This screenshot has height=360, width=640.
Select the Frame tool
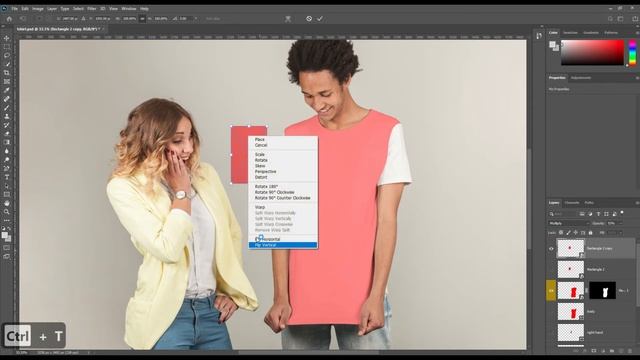[x=7, y=81]
